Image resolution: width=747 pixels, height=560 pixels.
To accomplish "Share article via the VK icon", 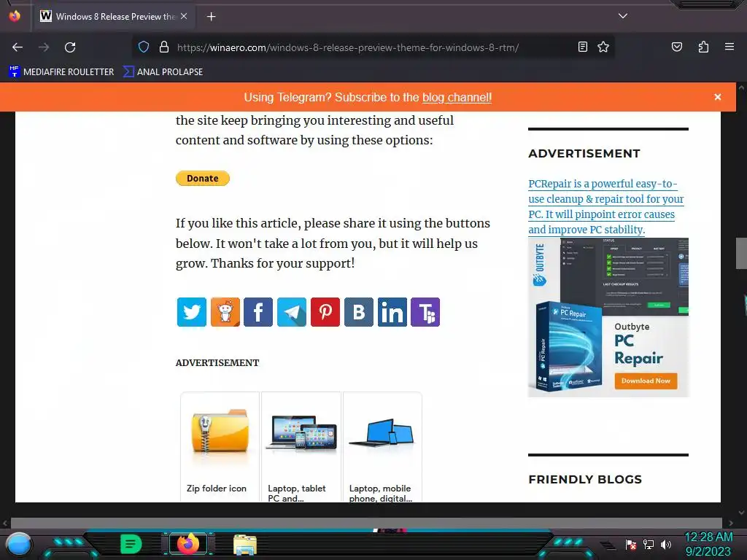I will click(359, 312).
